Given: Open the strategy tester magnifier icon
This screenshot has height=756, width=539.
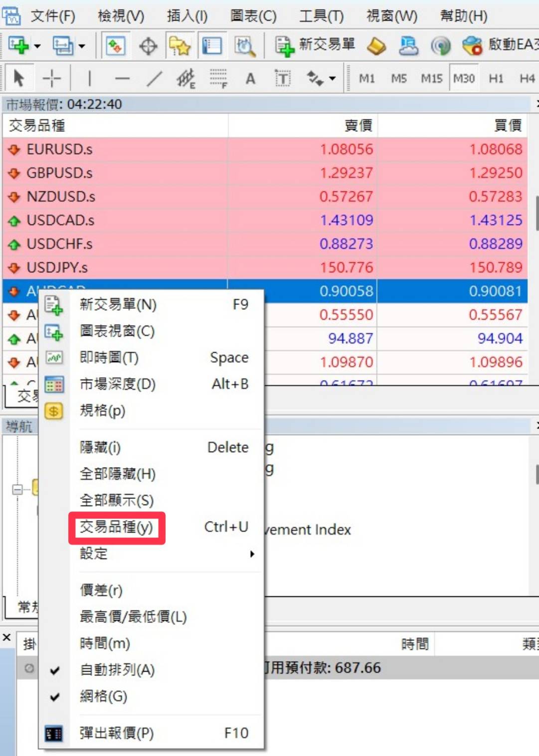Looking at the screenshot, I should [x=244, y=46].
